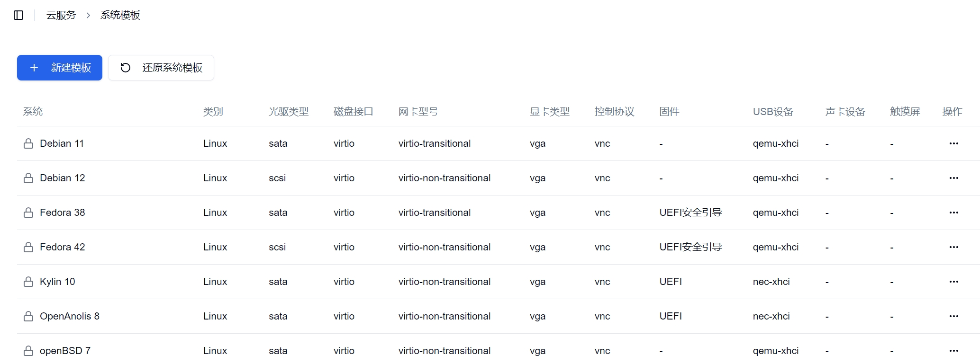980x364 pixels.
Task: Click the 系统 column header
Action: point(33,112)
